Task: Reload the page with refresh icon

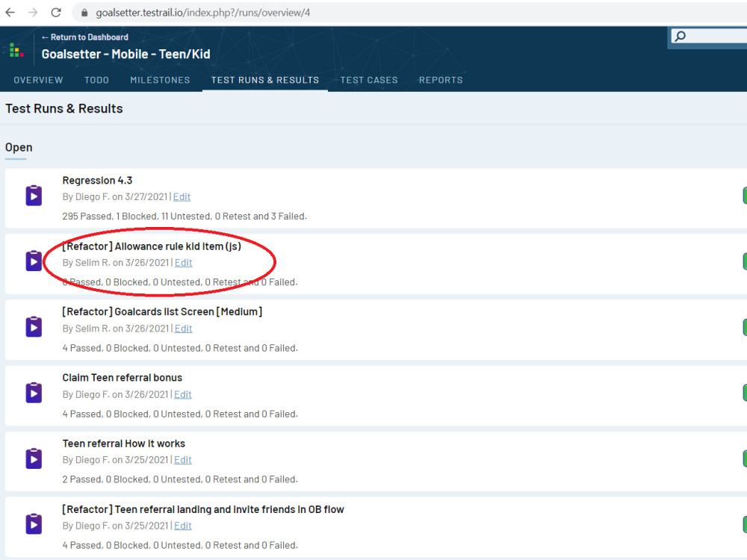Action: (56, 13)
